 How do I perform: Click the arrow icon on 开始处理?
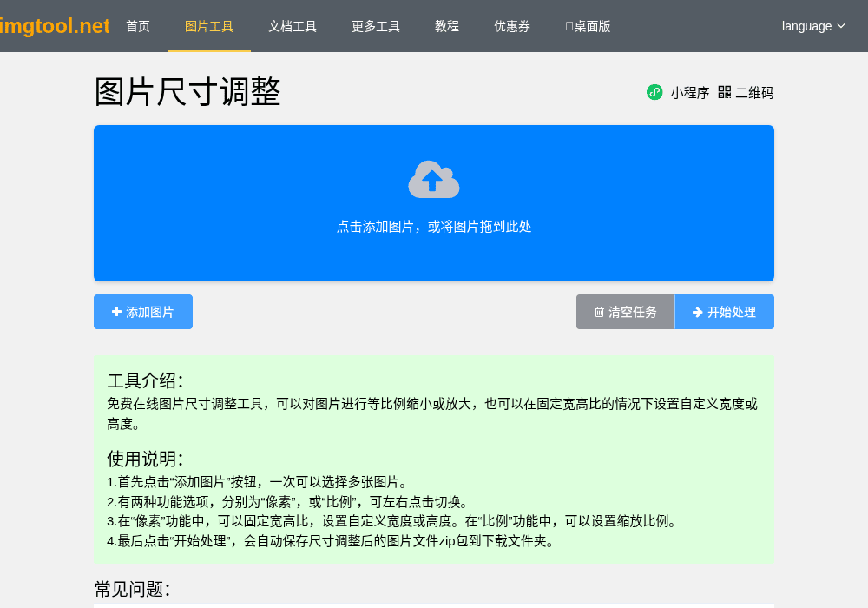point(698,313)
